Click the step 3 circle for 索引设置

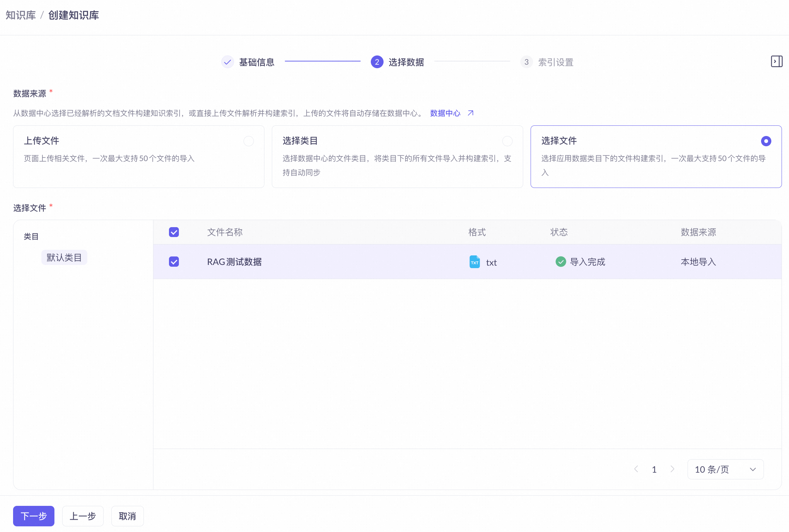click(526, 62)
